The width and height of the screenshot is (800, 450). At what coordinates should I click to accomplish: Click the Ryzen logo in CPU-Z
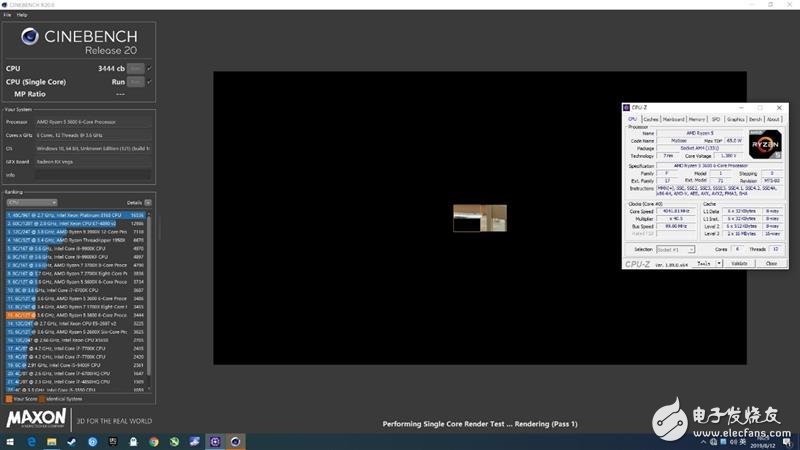tap(765, 144)
